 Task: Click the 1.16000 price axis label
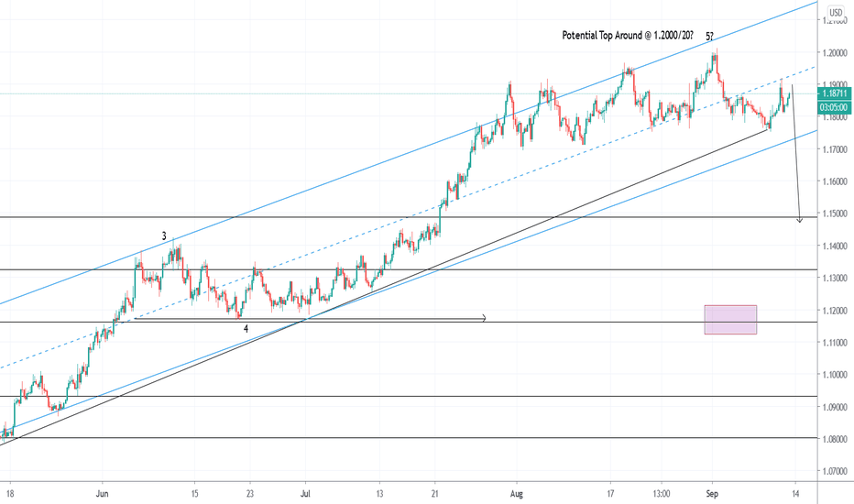835,181
